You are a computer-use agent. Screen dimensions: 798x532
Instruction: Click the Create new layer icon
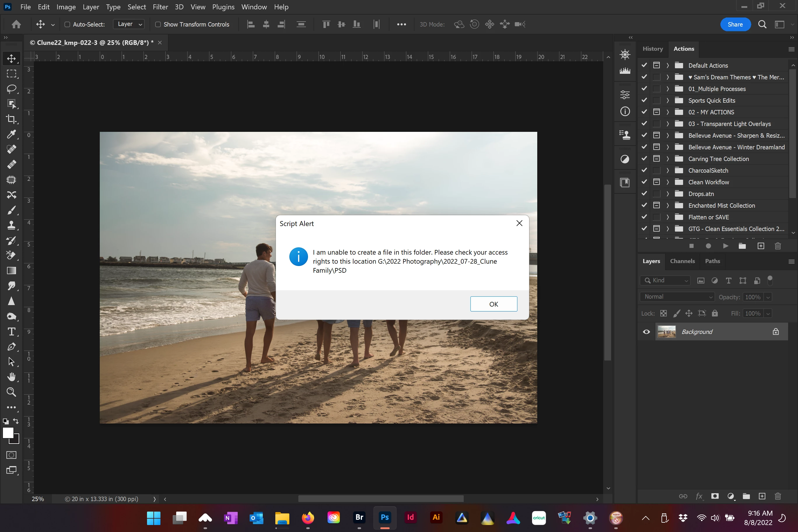(x=762, y=496)
